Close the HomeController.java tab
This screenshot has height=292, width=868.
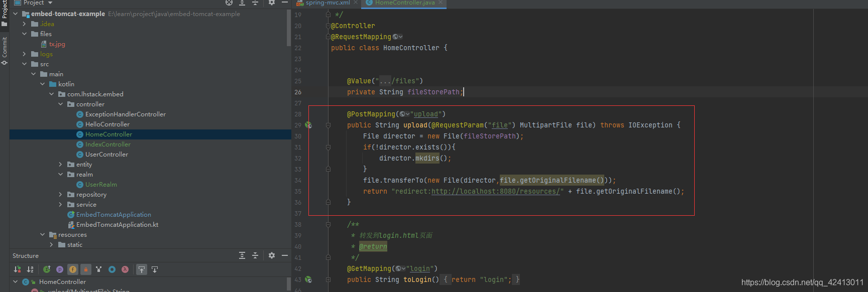click(441, 3)
